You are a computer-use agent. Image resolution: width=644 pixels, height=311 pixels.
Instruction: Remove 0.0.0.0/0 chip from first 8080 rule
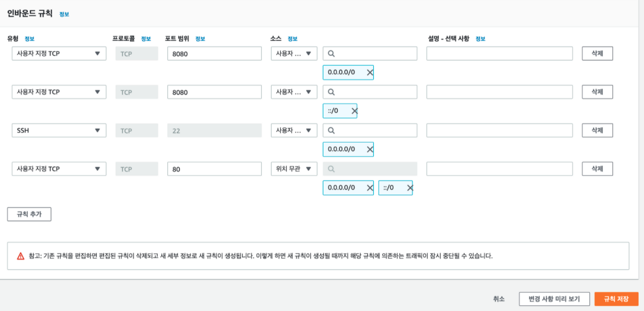click(x=370, y=72)
